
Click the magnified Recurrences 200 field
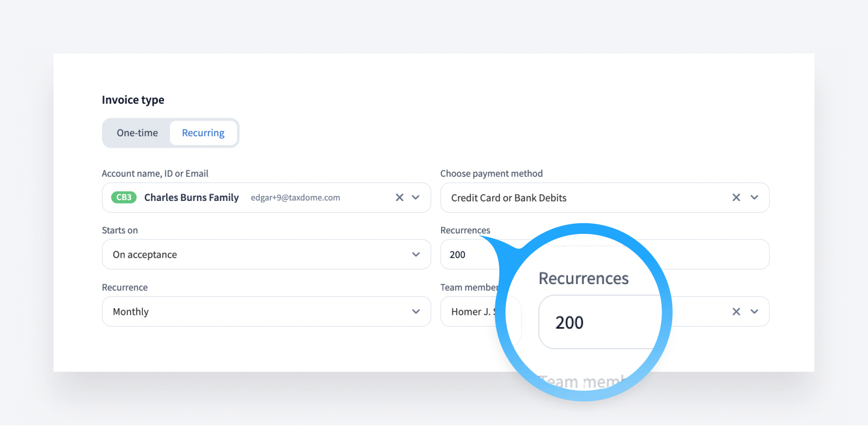[x=591, y=323]
